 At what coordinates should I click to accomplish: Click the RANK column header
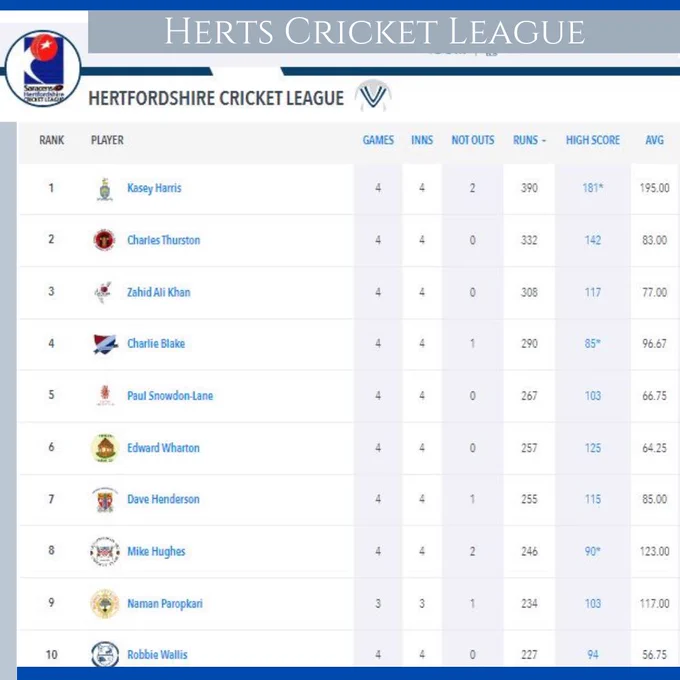[52, 140]
